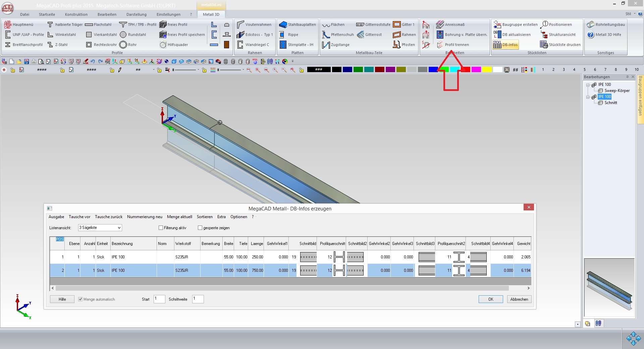Undo with the blue back arrow

tap(93, 61)
